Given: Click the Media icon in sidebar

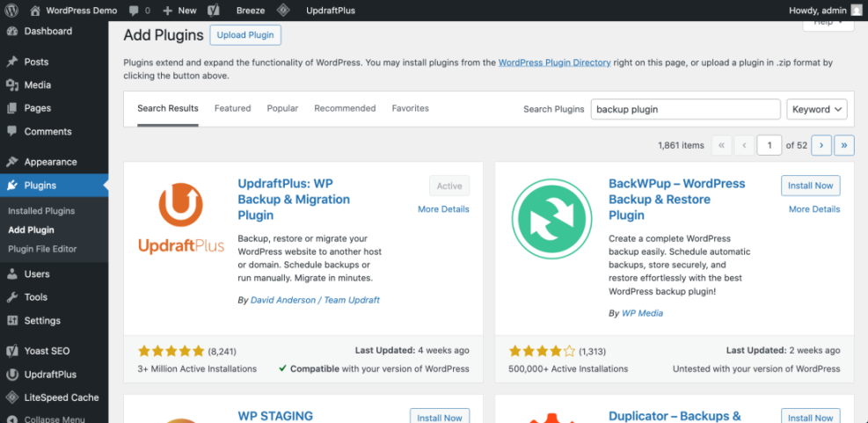Looking at the screenshot, I should (x=12, y=85).
